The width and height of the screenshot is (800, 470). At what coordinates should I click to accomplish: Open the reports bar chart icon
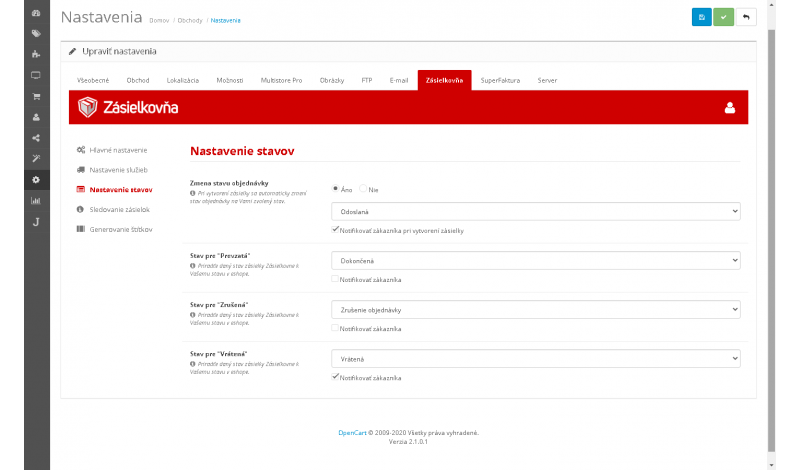coord(36,201)
